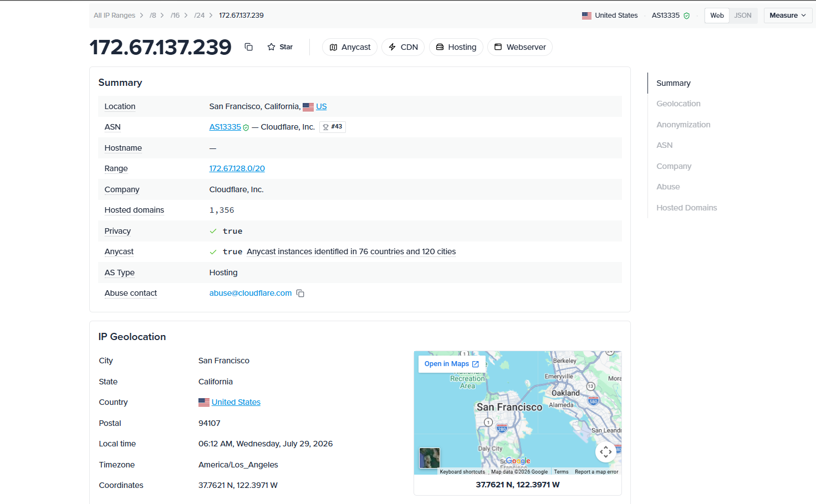The height and width of the screenshot is (504, 816).
Task: Copy the abuse contact email
Action: [x=300, y=294]
